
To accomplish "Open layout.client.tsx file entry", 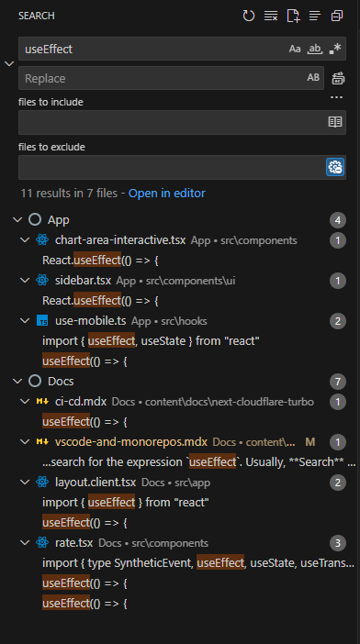I will coord(96,483).
